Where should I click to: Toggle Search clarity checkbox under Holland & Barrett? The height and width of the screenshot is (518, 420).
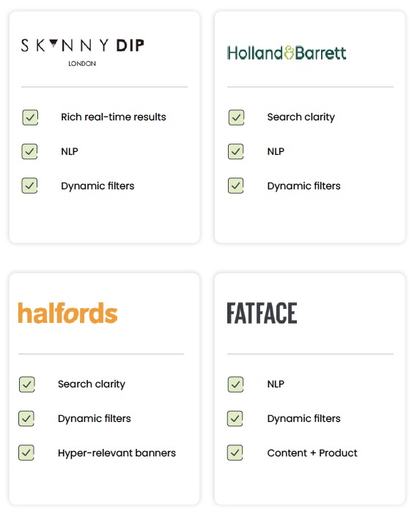pos(236,117)
